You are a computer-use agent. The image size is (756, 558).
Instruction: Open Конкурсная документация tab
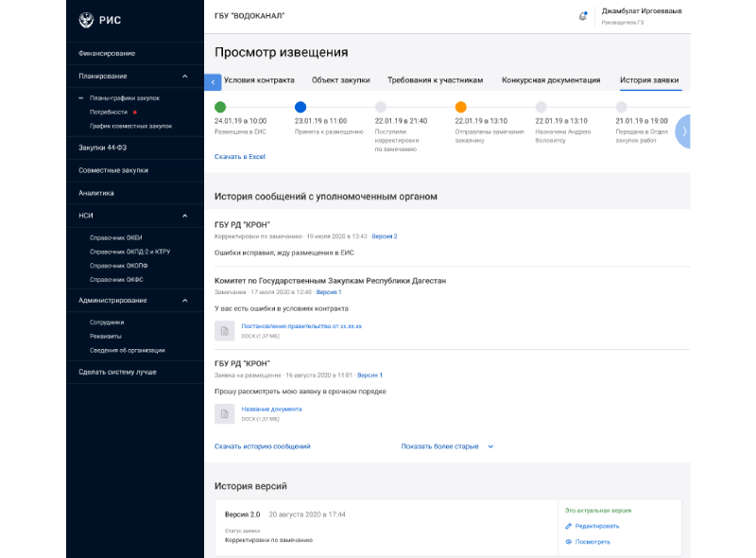(x=551, y=80)
